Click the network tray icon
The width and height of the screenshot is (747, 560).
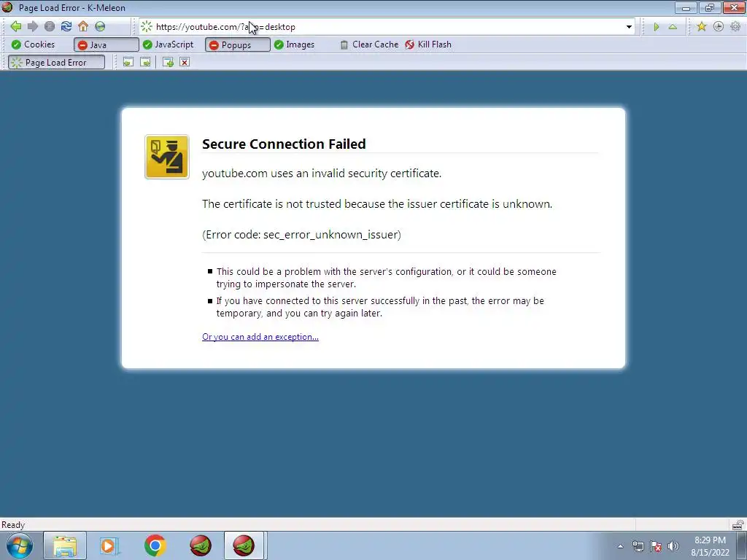(638, 546)
